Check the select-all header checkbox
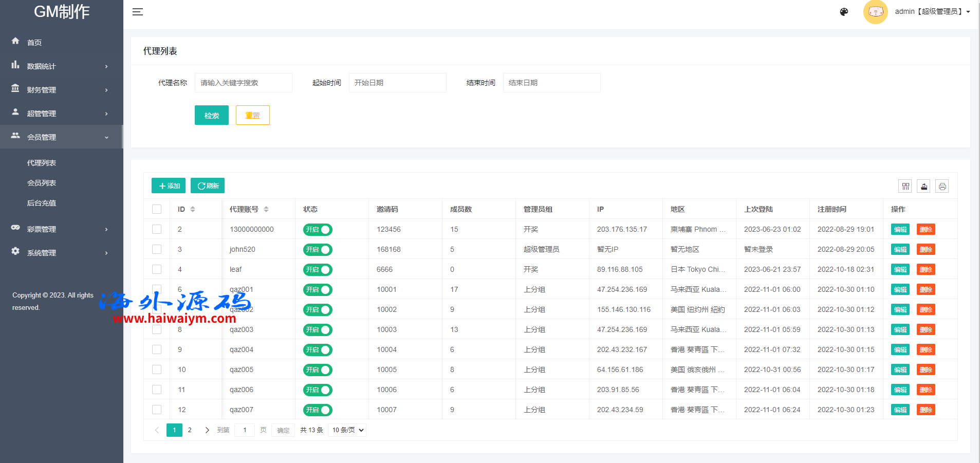Screen dimensions: 980x463 157,209
